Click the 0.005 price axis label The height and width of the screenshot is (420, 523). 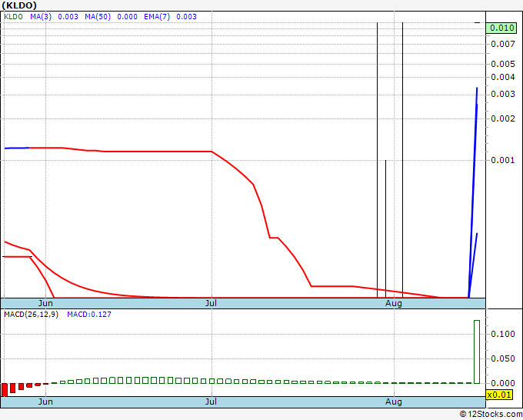[x=503, y=64]
